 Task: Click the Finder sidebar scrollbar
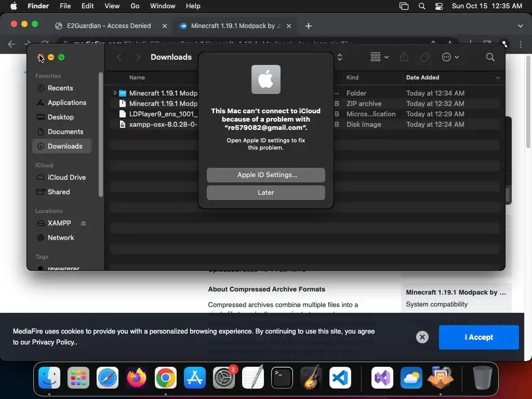[x=100, y=135]
